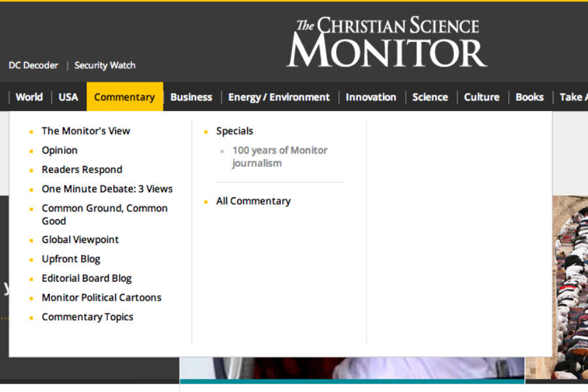Viewport: 588px width, 392px height.
Task: Open the Culture section
Action: click(482, 97)
